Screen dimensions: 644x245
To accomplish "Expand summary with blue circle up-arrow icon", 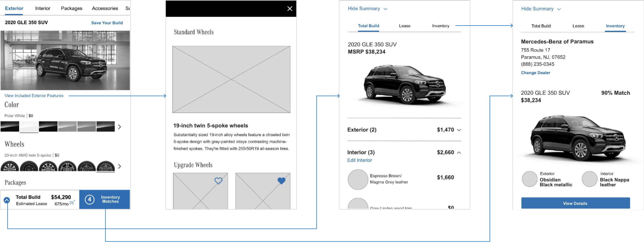I will coord(7,200).
